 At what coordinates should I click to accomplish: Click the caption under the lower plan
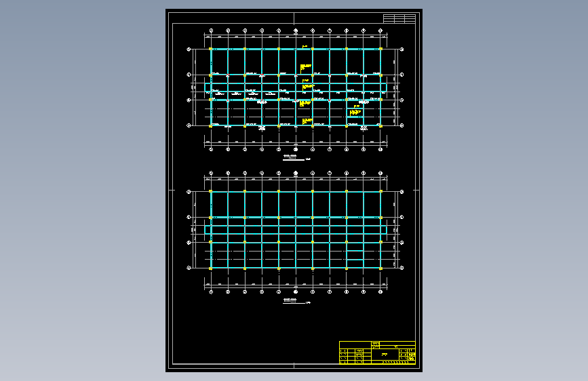[x=296, y=301]
